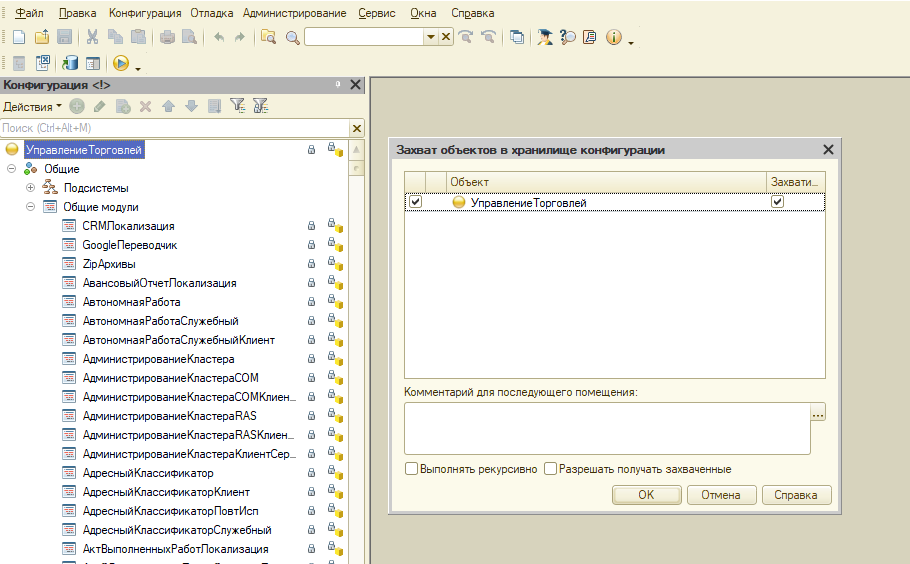
Task: Click the New document toolbar icon
Action: [x=18, y=37]
